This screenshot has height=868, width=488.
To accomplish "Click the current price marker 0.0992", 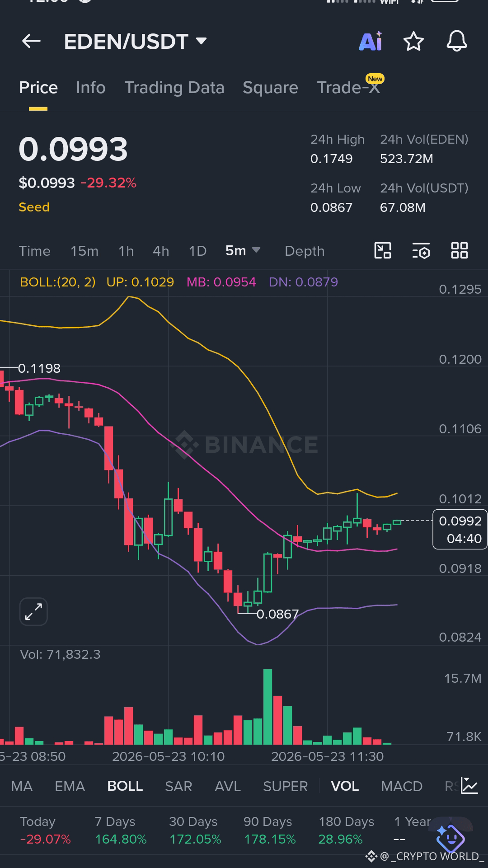I will [460, 529].
